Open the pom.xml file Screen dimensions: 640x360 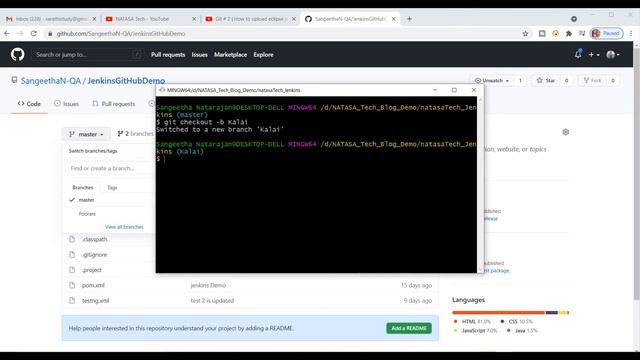click(x=93, y=285)
